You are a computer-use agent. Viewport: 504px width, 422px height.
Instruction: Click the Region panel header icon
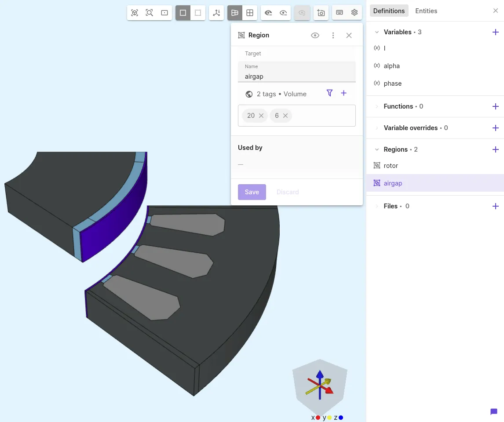pyautogui.click(x=241, y=35)
